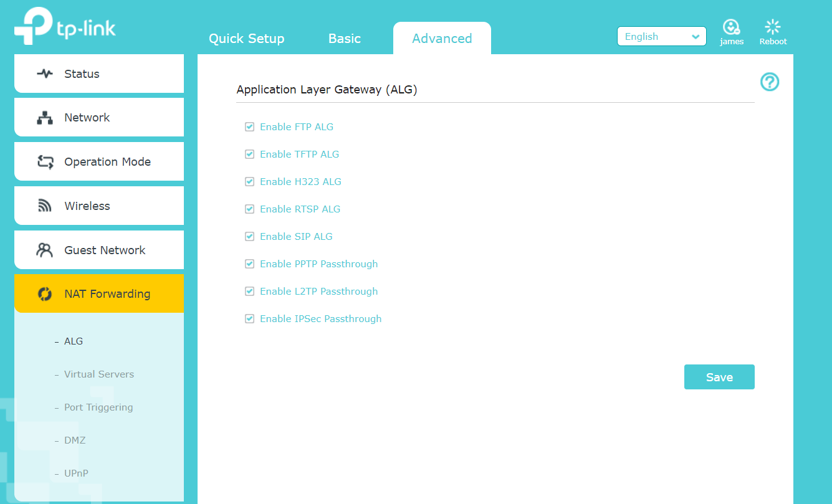The height and width of the screenshot is (504, 832).
Task: Click the Network topology icon
Action: (x=45, y=118)
